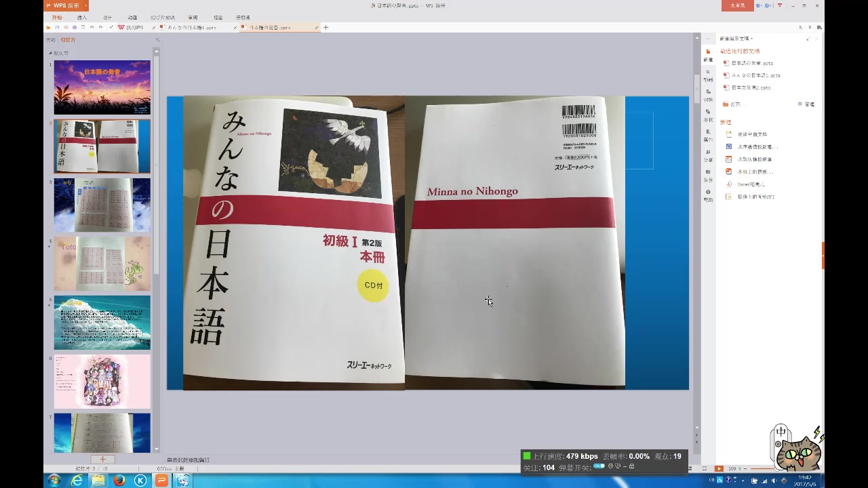Collapse the 默认节 section triangle
The image size is (868, 488).
click(50, 53)
